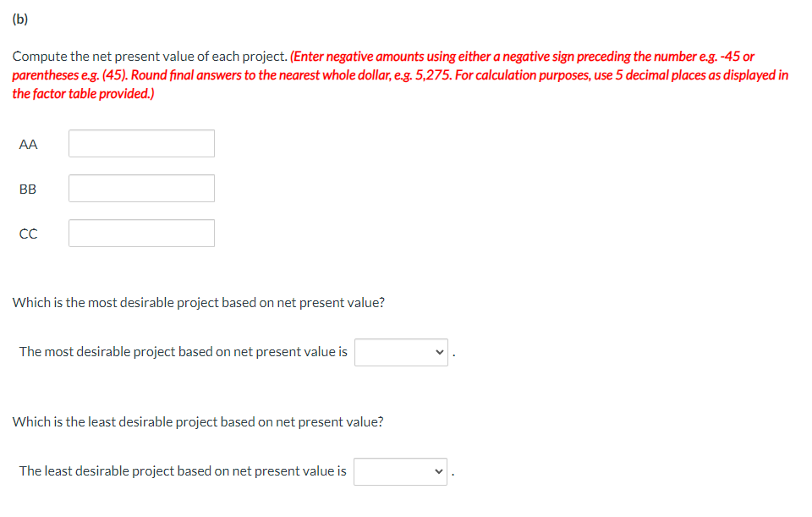Click the AA row label
Viewport: 812px width, 517px height.
pyautogui.click(x=28, y=144)
